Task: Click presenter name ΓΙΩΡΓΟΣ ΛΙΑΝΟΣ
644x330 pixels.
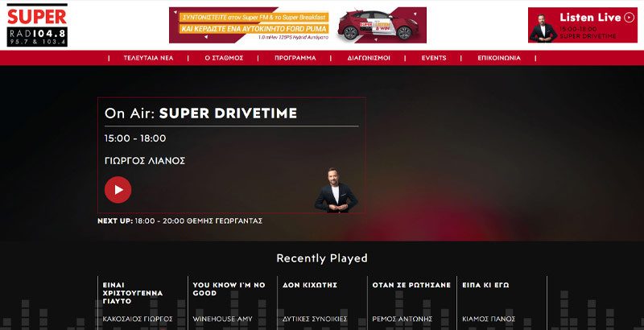Action: pos(145,161)
